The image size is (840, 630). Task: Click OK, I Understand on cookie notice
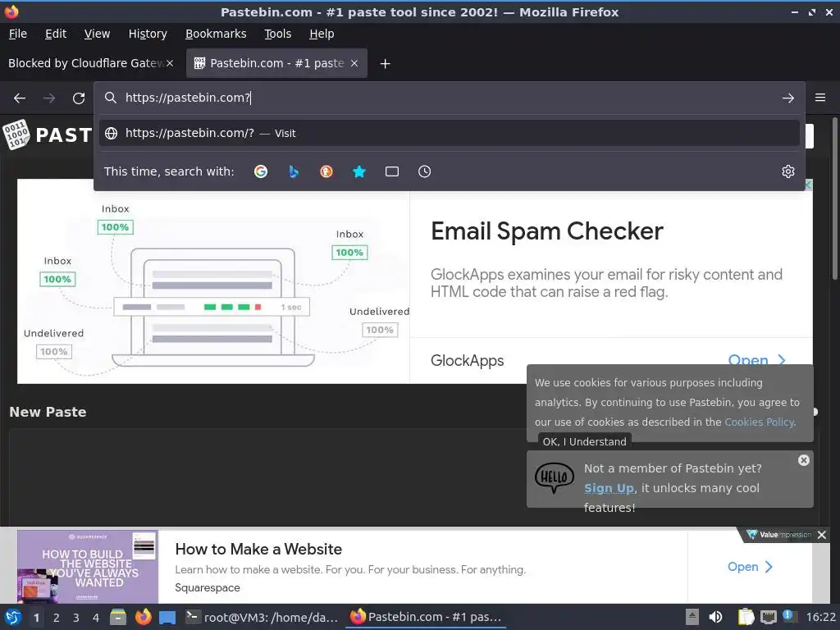(584, 442)
